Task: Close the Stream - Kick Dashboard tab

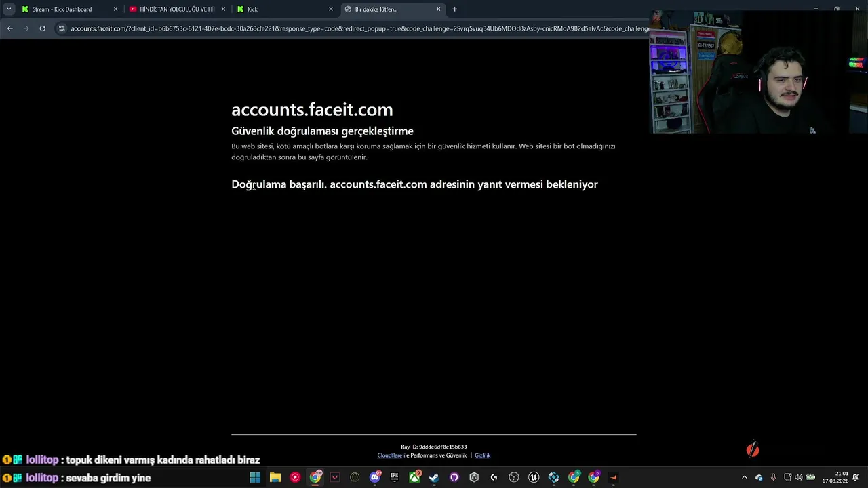Action: 115,9
